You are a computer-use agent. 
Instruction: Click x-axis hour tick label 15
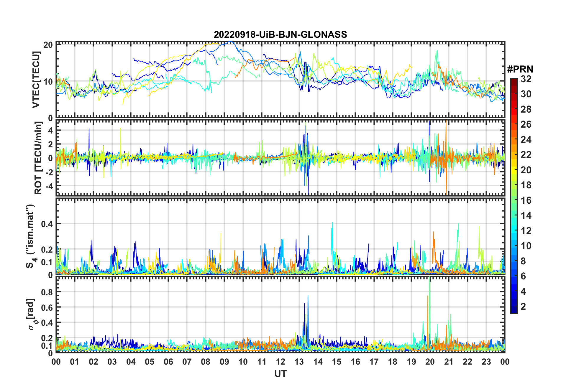337,362
